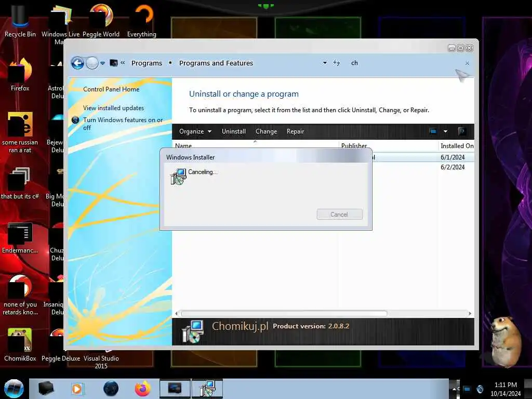
Task: Click the tray icon next to the clock
Action: 480,389
